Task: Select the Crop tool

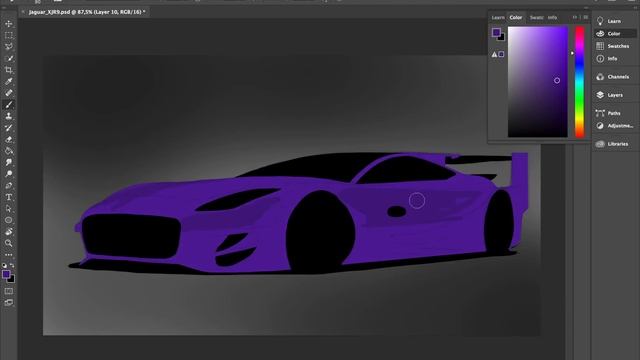Action: point(9,70)
